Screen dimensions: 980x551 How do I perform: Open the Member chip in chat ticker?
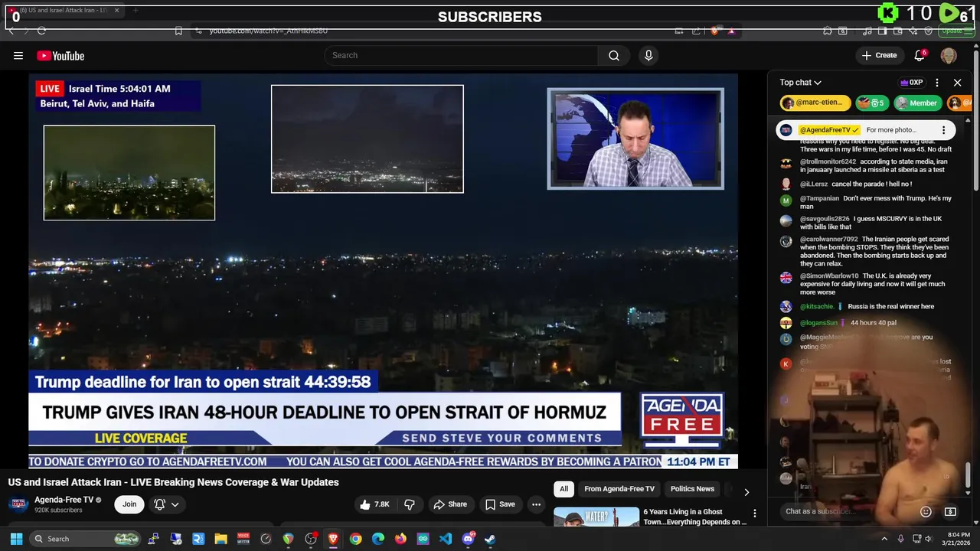point(917,103)
